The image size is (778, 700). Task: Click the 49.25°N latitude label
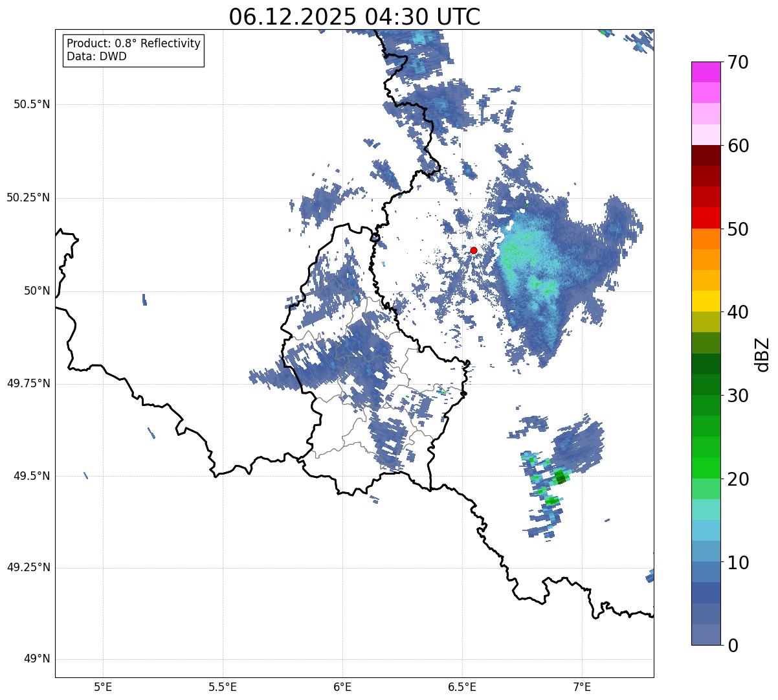tap(28, 568)
